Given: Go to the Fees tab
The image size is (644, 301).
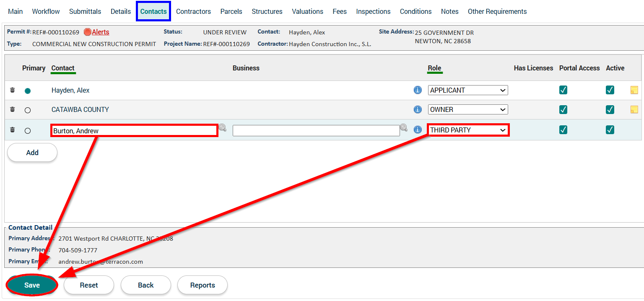Looking at the screenshot, I should pyautogui.click(x=340, y=12).
